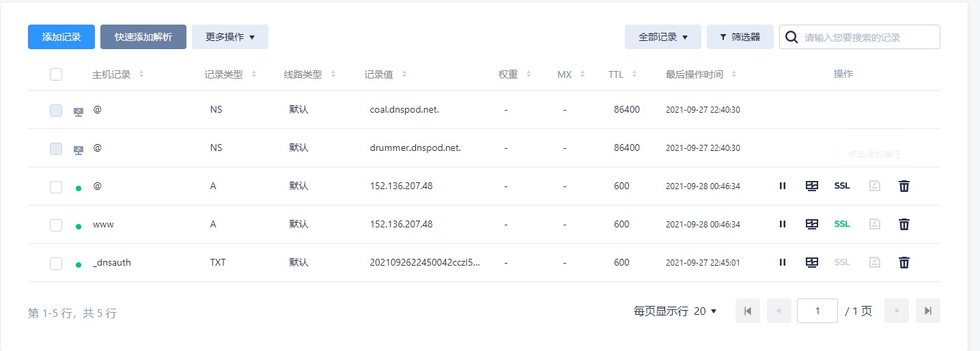The height and width of the screenshot is (351, 980).
Task: Click the 快速添加解析 button
Action: pos(143,37)
